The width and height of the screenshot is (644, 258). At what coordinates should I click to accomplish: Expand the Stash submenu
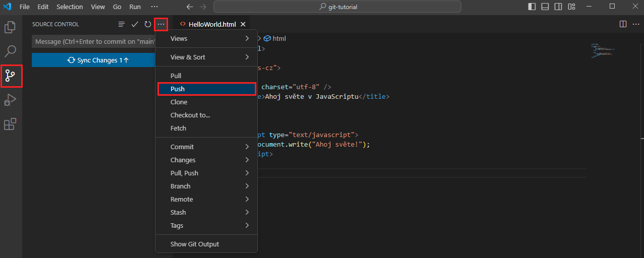[x=206, y=212]
